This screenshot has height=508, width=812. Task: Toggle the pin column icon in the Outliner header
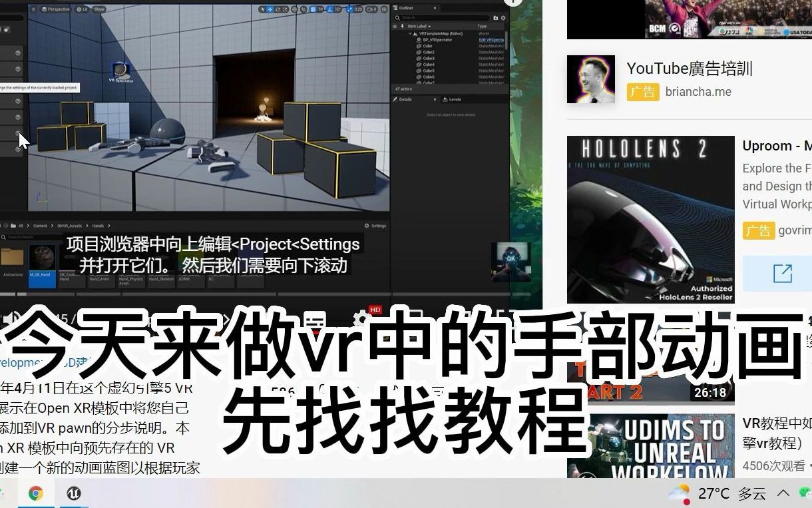402,26
